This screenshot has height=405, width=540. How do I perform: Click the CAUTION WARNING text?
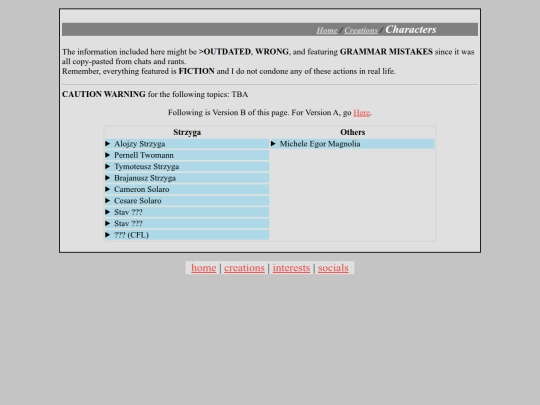104,94
